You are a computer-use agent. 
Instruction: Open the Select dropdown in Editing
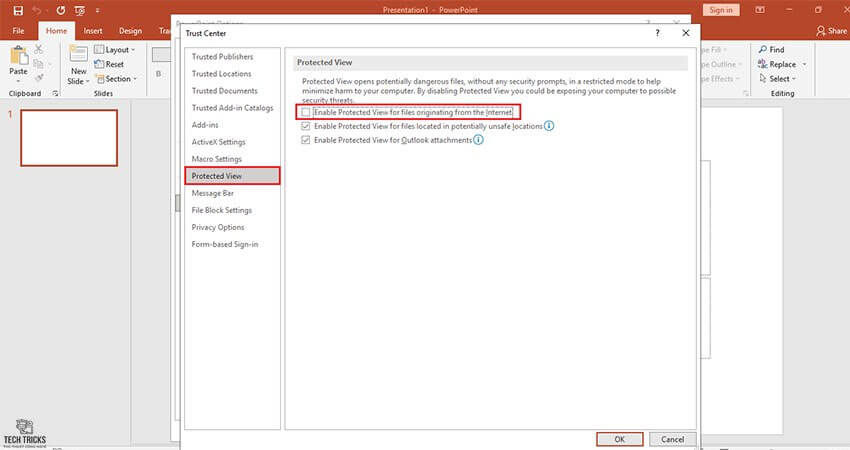coord(777,79)
